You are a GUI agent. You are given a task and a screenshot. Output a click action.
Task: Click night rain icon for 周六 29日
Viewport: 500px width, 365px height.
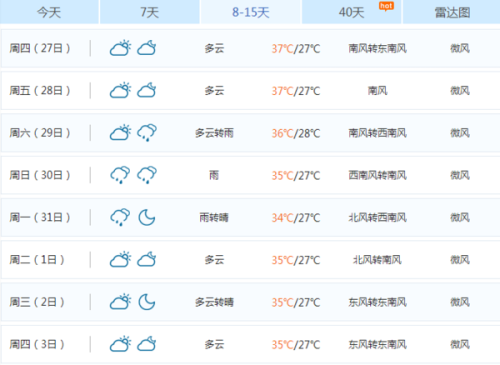point(147,133)
